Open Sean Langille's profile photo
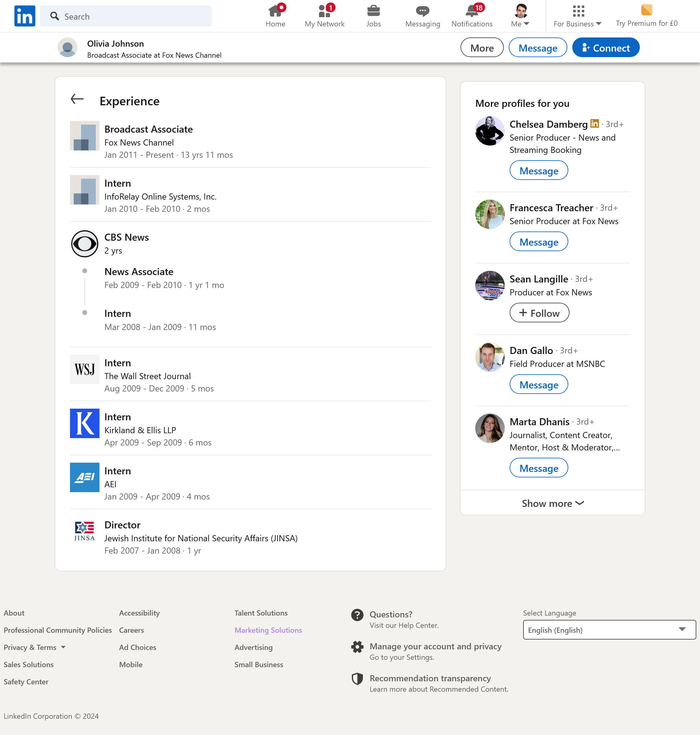This screenshot has width=700, height=735. point(490,286)
